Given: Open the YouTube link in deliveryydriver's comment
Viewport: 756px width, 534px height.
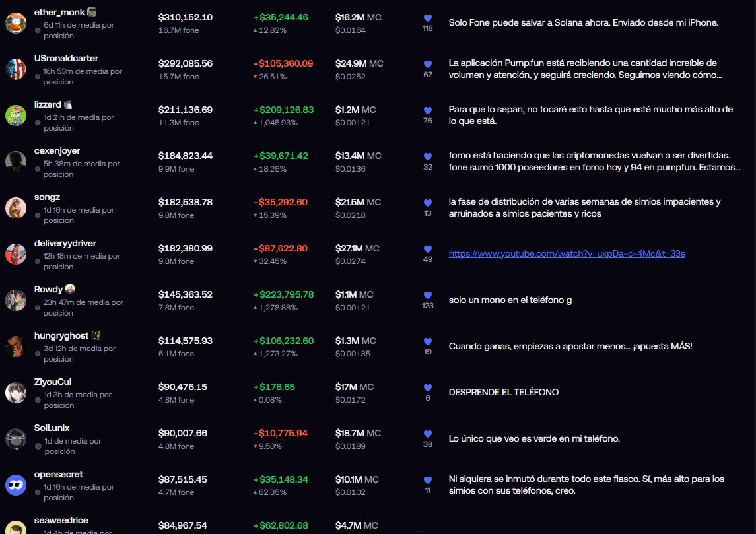Looking at the screenshot, I should [567, 253].
